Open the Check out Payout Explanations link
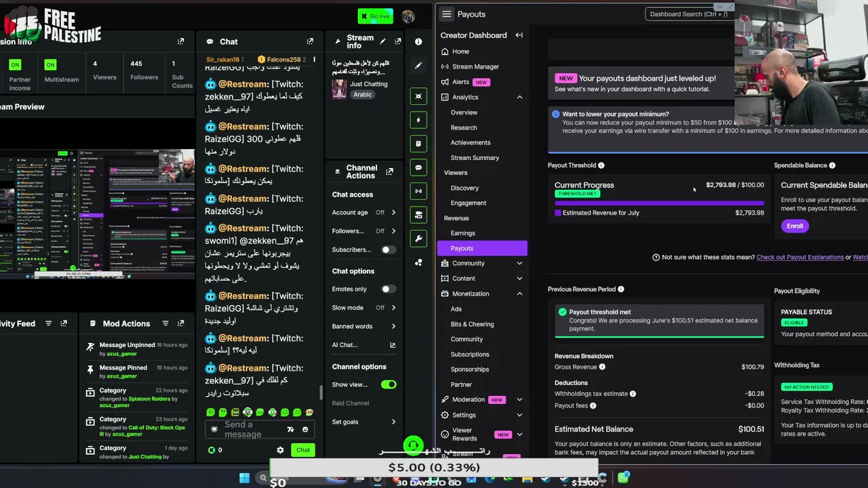868x488 pixels. (800, 258)
